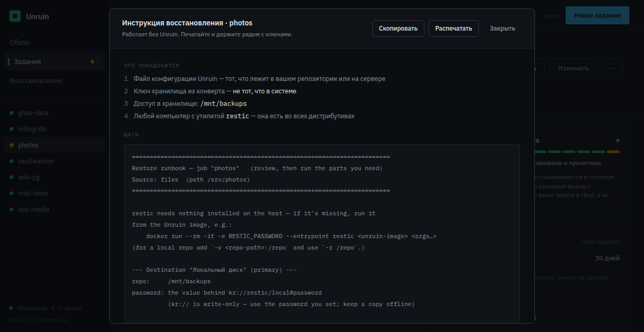Select the photos job in the sidebar
The width and height of the screenshot is (644, 332).
[x=55, y=145]
